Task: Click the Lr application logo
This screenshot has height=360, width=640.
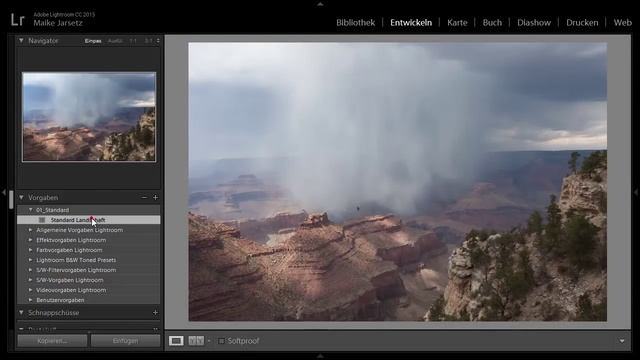Action: (17, 19)
